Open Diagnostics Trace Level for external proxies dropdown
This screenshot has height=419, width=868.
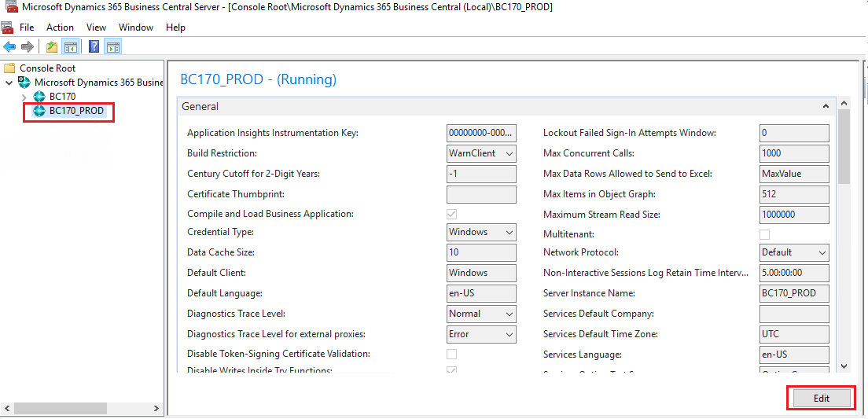pos(481,334)
